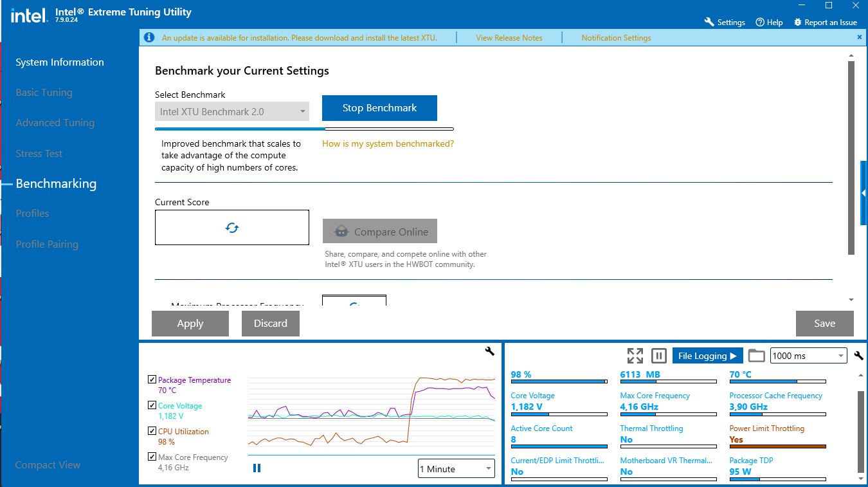This screenshot has height=487, width=868.
Task: Click the 98 % utilization value
Action: click(x=521, y=374)
